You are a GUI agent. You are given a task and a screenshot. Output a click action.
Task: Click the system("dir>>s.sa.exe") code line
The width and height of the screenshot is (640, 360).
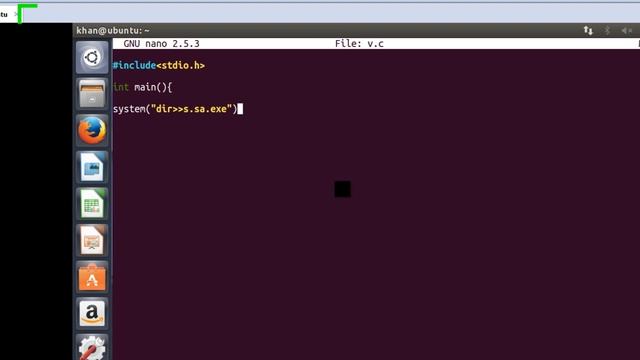coord(175,109)
